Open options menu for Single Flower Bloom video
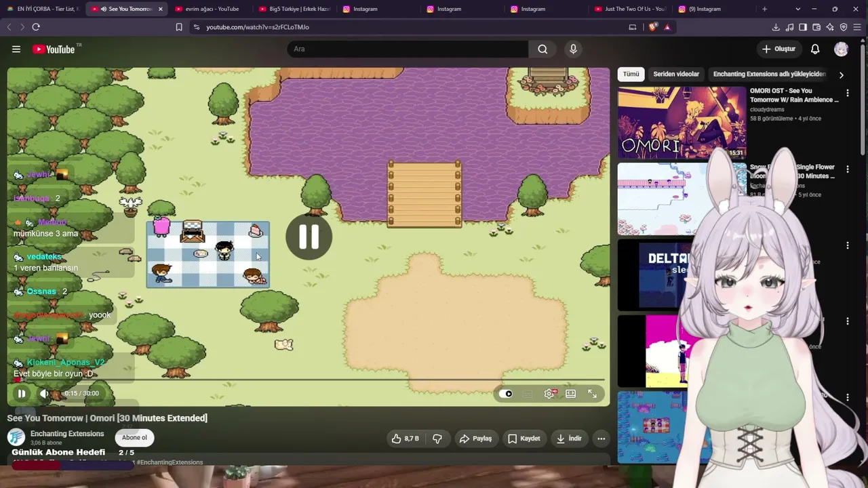 pos(847,169)
